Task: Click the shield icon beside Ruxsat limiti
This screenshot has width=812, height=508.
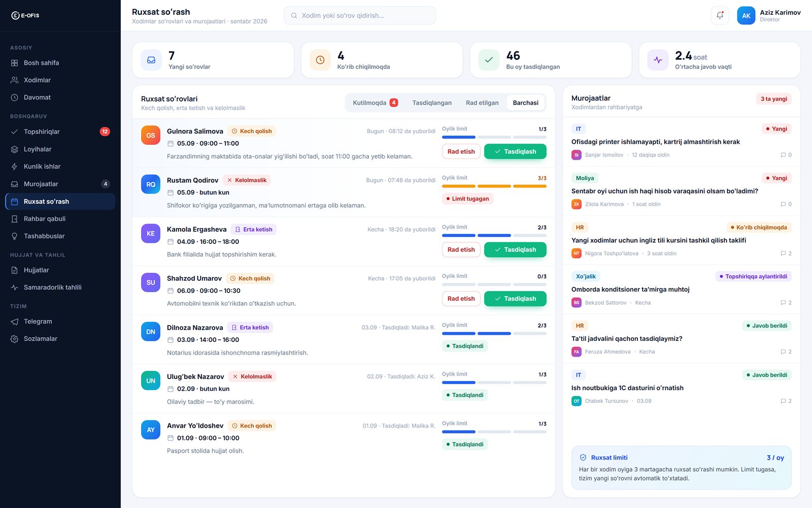Action: point(583,458)
